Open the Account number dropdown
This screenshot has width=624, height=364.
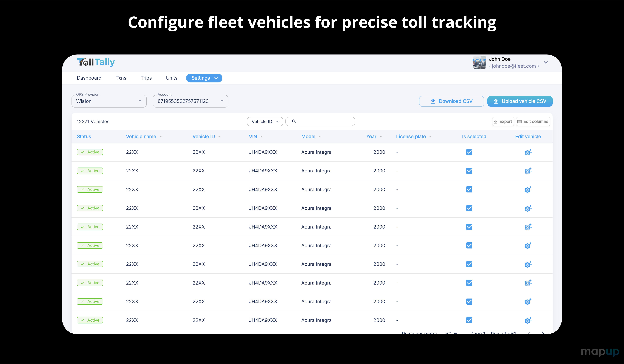pos(190,101)
